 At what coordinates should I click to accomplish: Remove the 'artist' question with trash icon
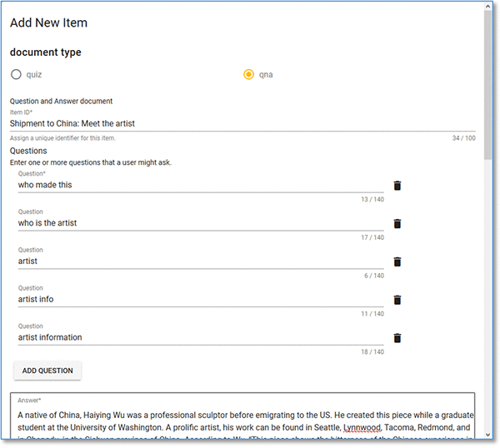point(397,261)
